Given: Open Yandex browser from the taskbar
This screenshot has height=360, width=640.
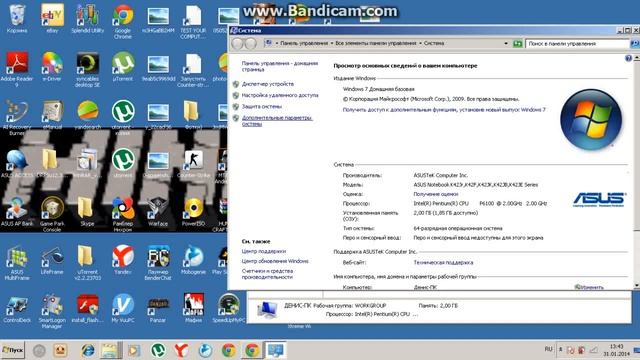Looking at the screenshot, I should [x=181, y=350].
